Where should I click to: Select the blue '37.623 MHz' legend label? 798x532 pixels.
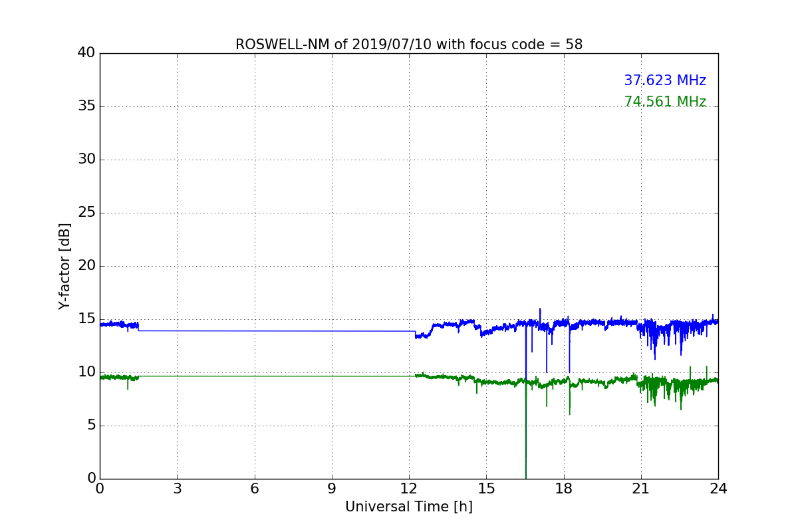click(x=665, y=80)
